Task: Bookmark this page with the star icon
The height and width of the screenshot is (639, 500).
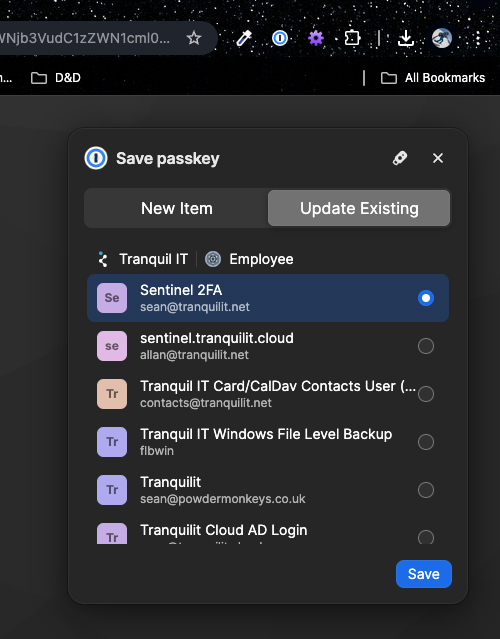Action: coord(194,38)
